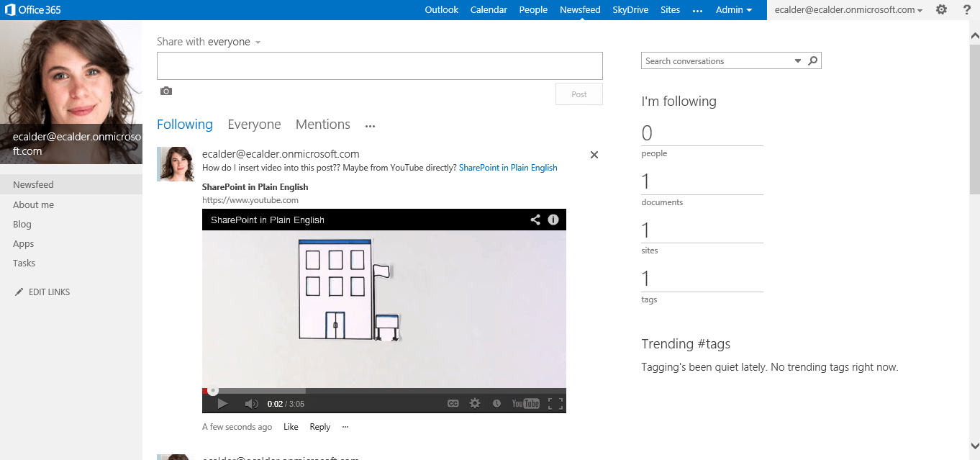Click the https://www.youtube.com source text

[x=250, y=200]
